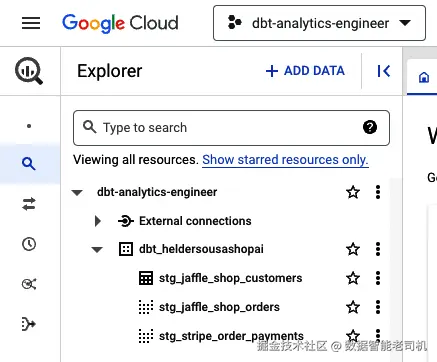Click the search help question mark icon
The image size is (437, 362).
click(x=370, y=127)
